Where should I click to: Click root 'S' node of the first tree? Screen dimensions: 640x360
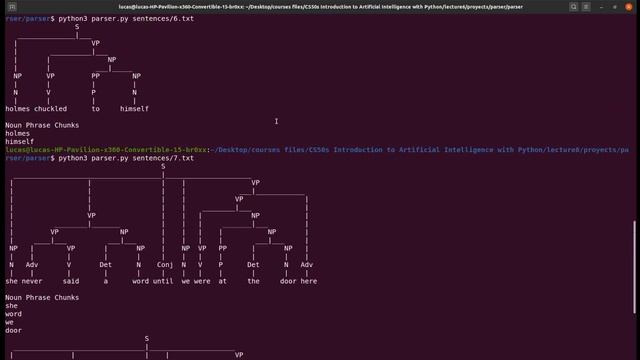77,27
